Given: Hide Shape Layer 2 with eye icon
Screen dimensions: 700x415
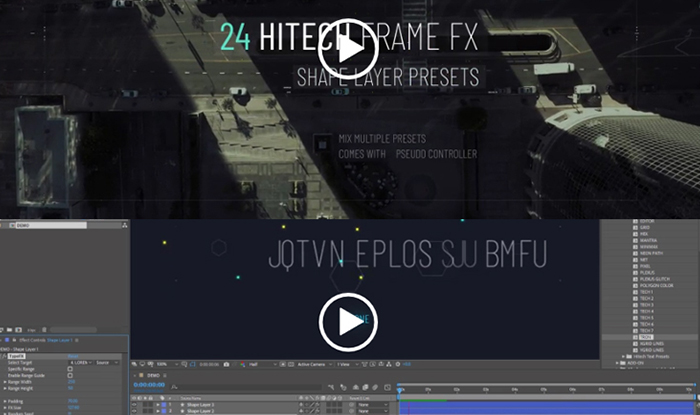Looking at the screenshot, I should click(134, 411).
